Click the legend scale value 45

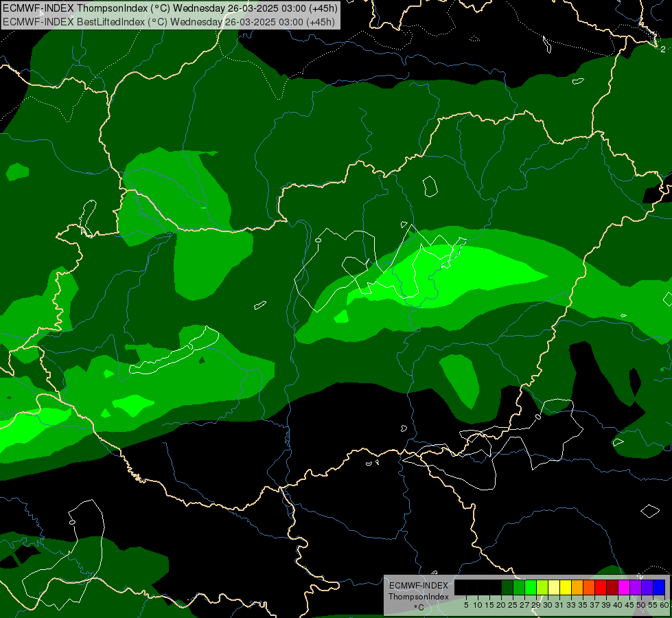[630, 605]
